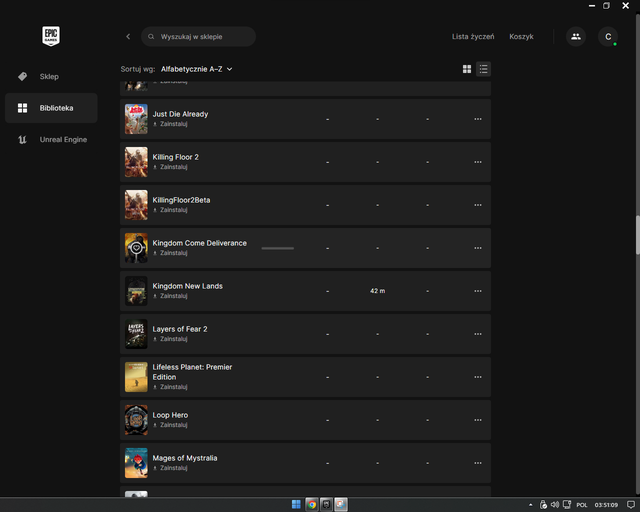Open the Koszyk cart
Screen dimensions: 640x512
point(521,36)
